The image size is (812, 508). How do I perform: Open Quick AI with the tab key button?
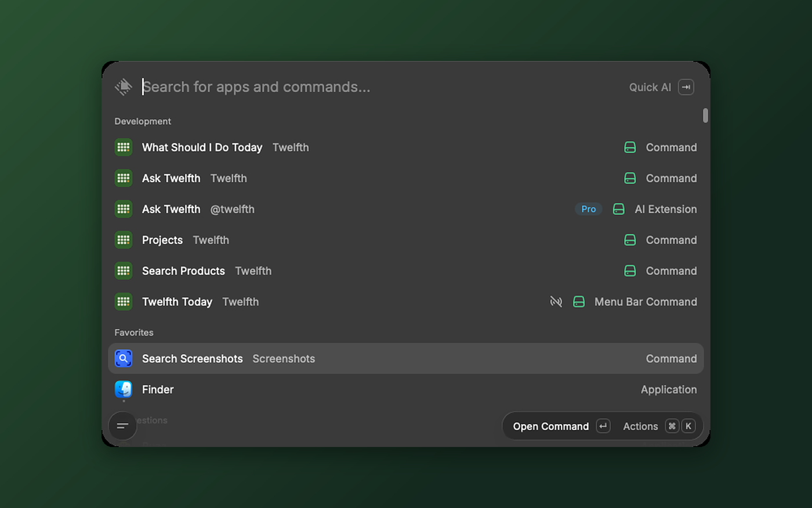[x=686, y=87]
